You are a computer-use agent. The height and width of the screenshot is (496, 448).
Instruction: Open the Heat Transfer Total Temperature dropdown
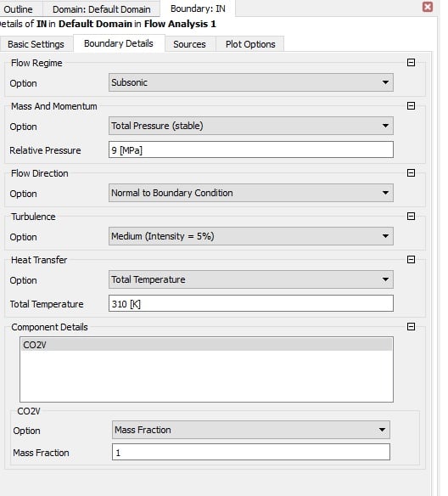point(251,279)
